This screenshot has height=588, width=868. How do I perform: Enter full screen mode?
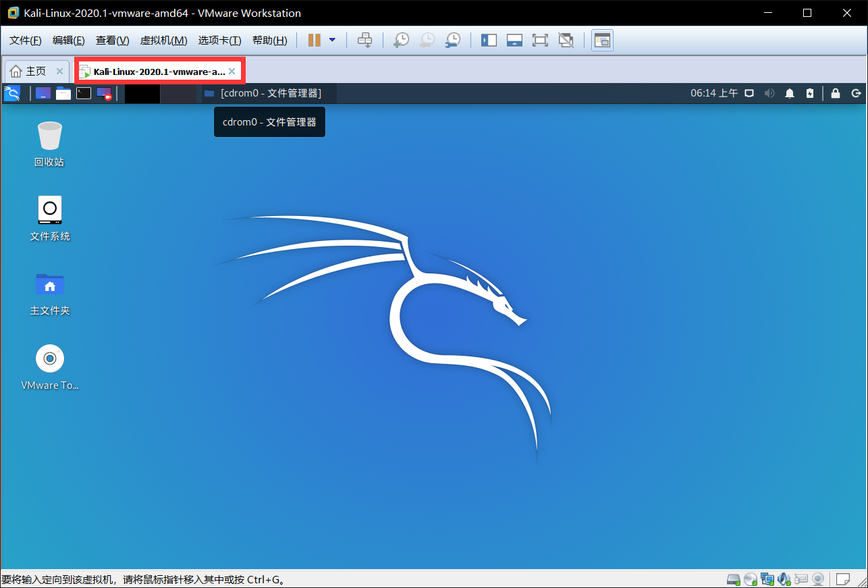(x=540, y=41)
